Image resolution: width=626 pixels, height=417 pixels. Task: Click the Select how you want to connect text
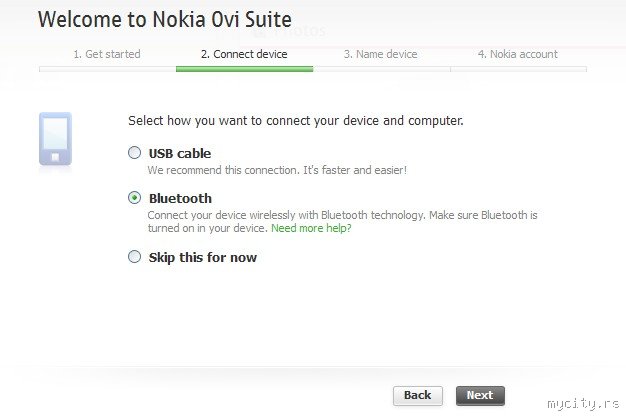(x=296, y=121)
